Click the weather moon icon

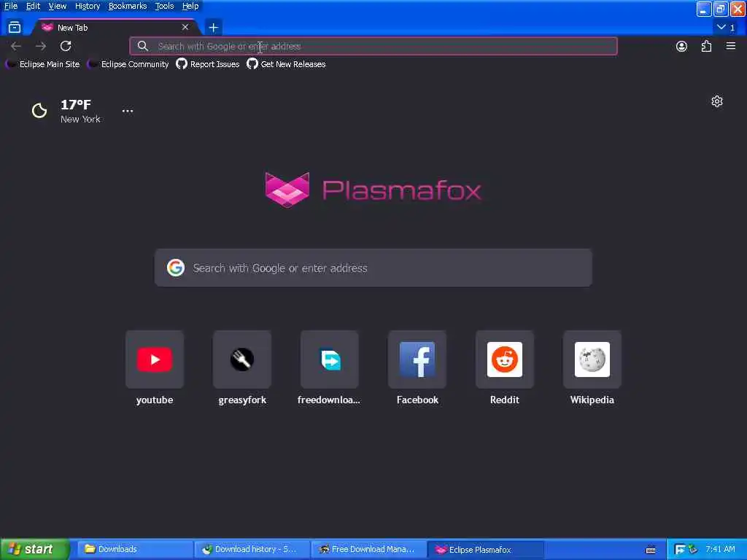39,111
